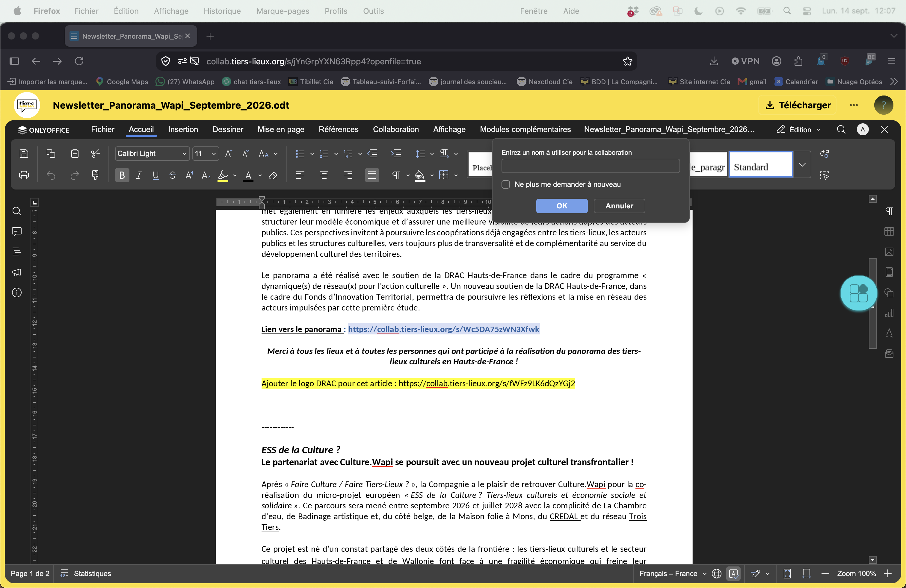This screenshot has width=906, height=588.
Task: Decrease indent of the paragraph
Action: (372, 153)
